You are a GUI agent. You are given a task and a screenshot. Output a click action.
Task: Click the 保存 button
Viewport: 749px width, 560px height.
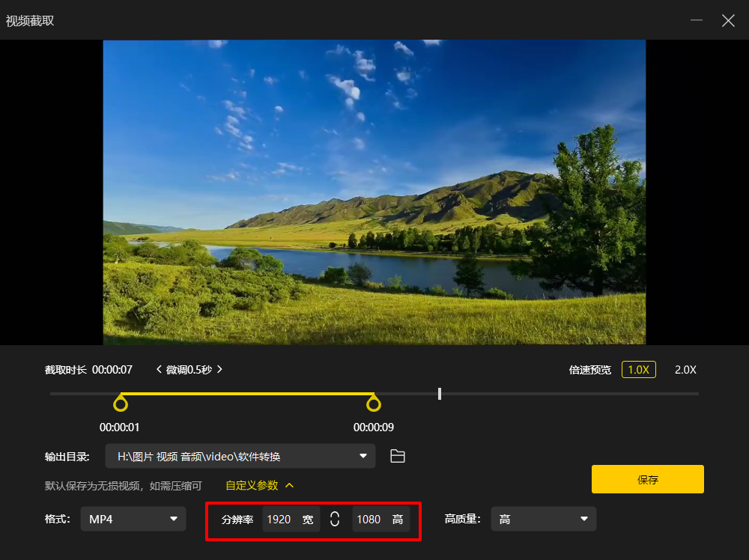[647, 479]
